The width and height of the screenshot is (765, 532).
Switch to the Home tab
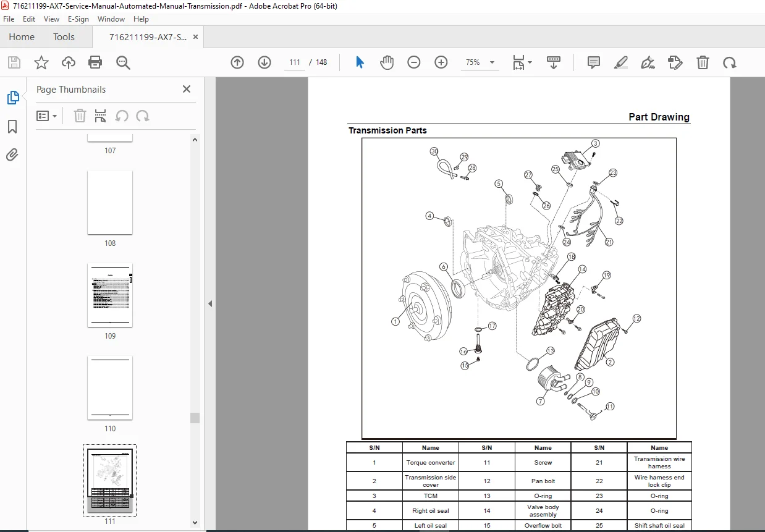point(22,37)
